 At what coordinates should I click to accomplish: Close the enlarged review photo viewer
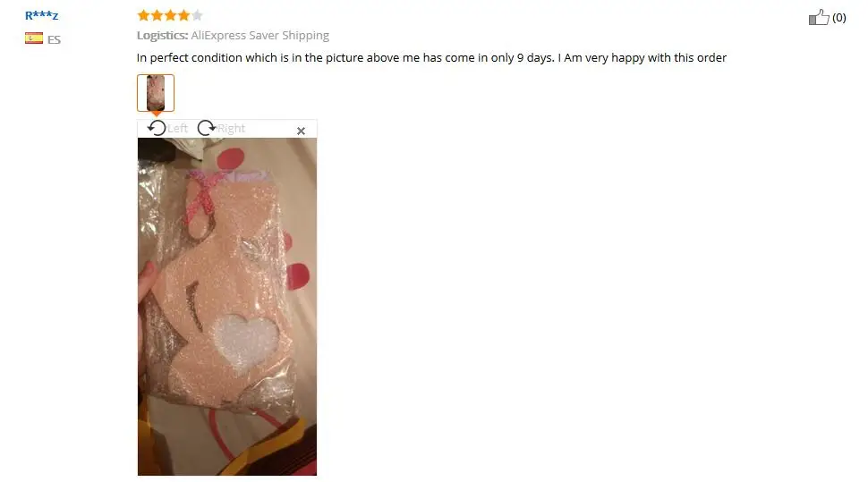(x=302, y=131)
